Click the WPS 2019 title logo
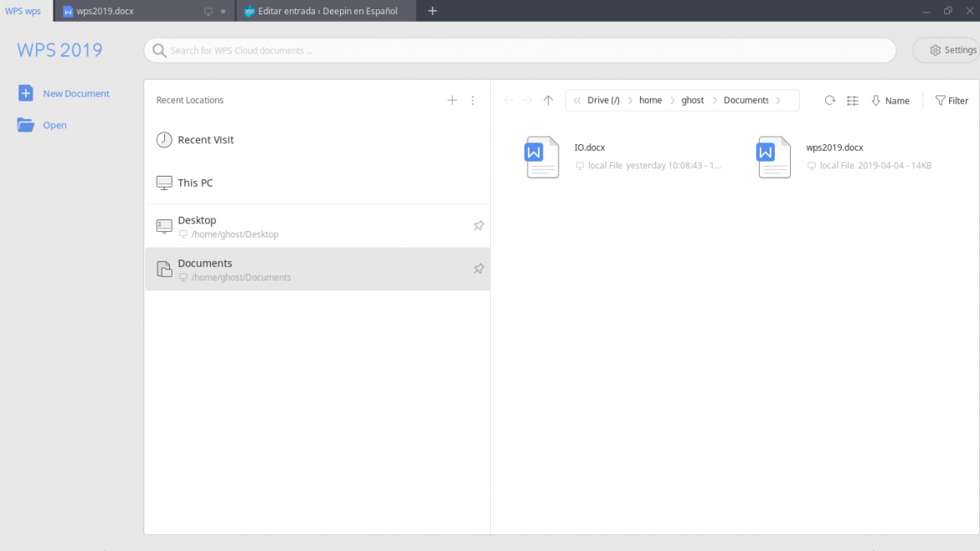Viewport: 980px width, 551px height. [x=60, y=50]
